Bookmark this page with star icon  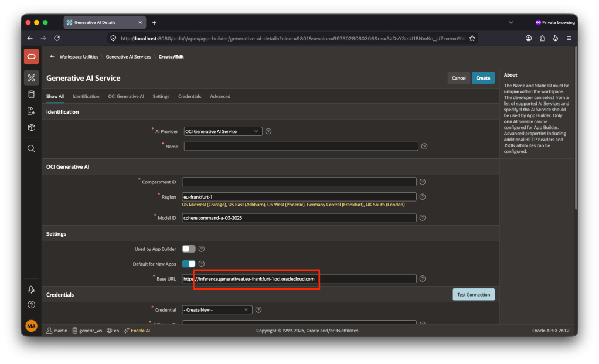472,38
